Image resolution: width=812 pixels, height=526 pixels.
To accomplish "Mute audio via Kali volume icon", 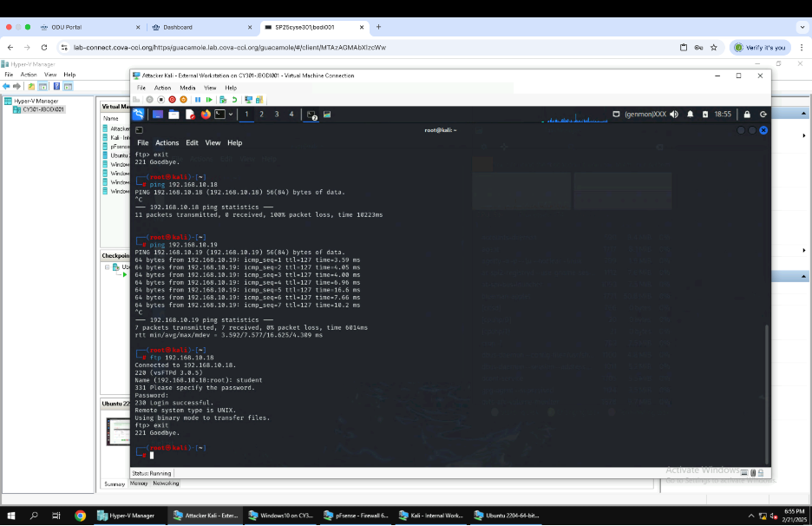I will click(674, 114).
